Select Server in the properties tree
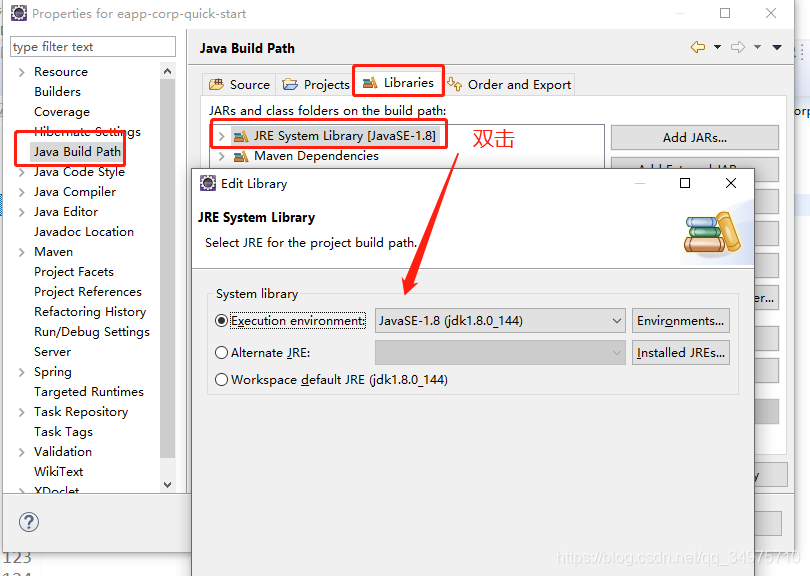Screen dimensions: 810x576 tap(52, 352)
